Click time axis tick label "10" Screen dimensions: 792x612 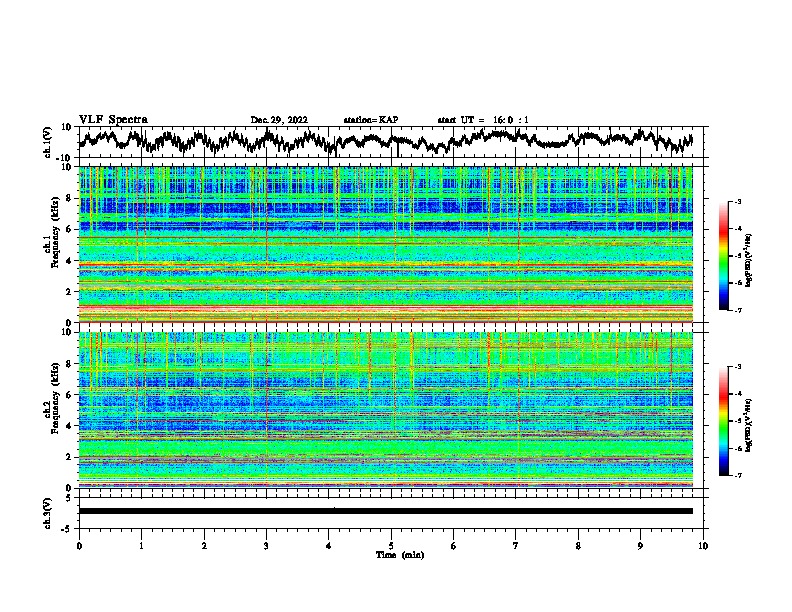tap(703, 546)
